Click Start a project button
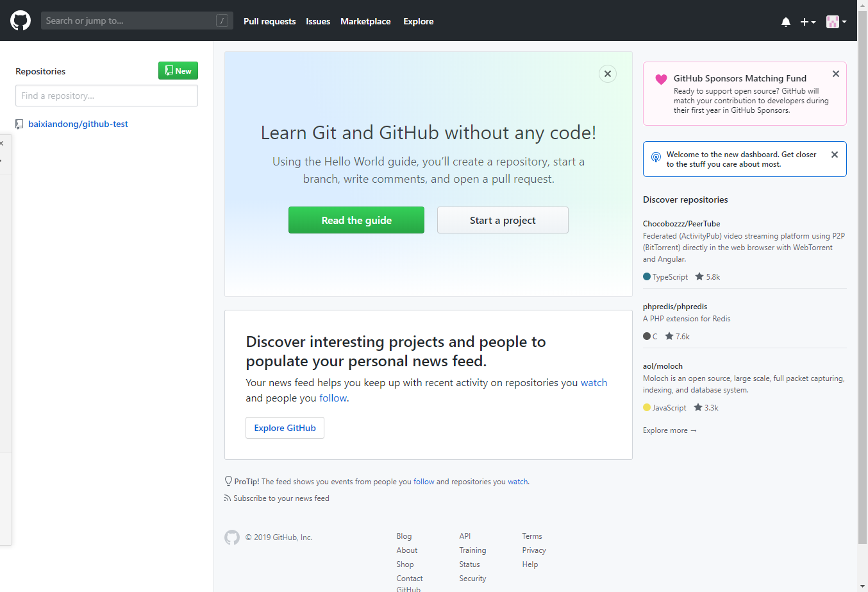This screenshot has width=868, height=592. click(503, 220)
